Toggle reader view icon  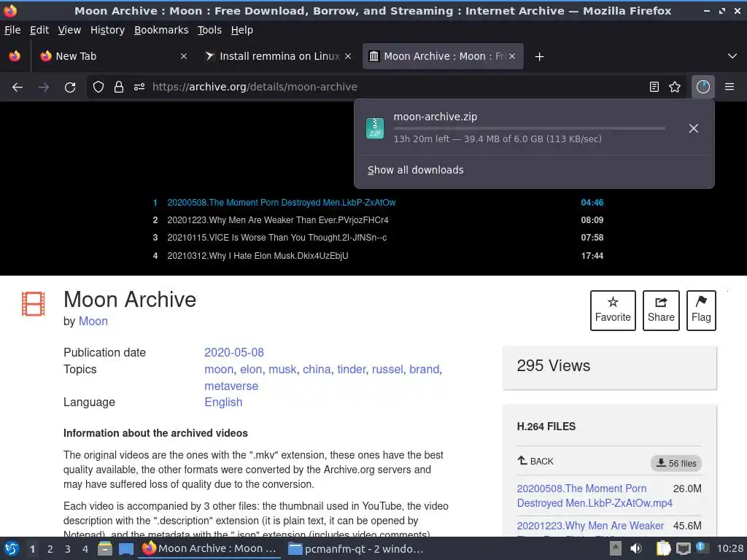tap(654, 87)
